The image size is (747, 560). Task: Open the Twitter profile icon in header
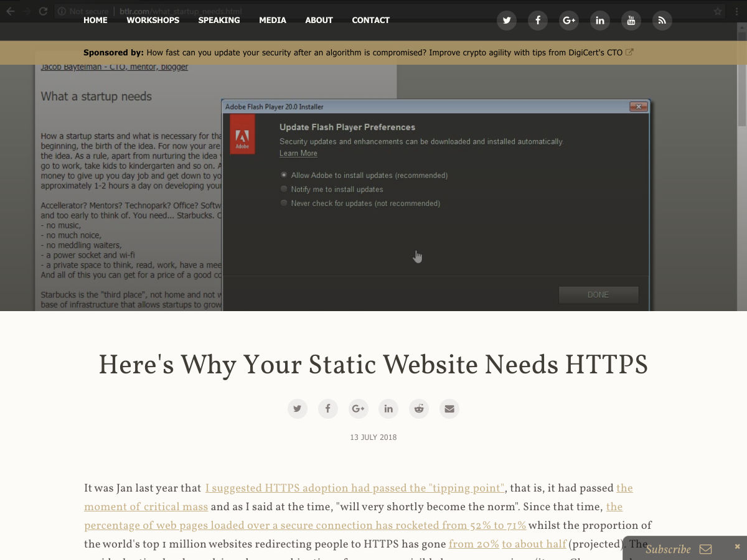point(507,21)
